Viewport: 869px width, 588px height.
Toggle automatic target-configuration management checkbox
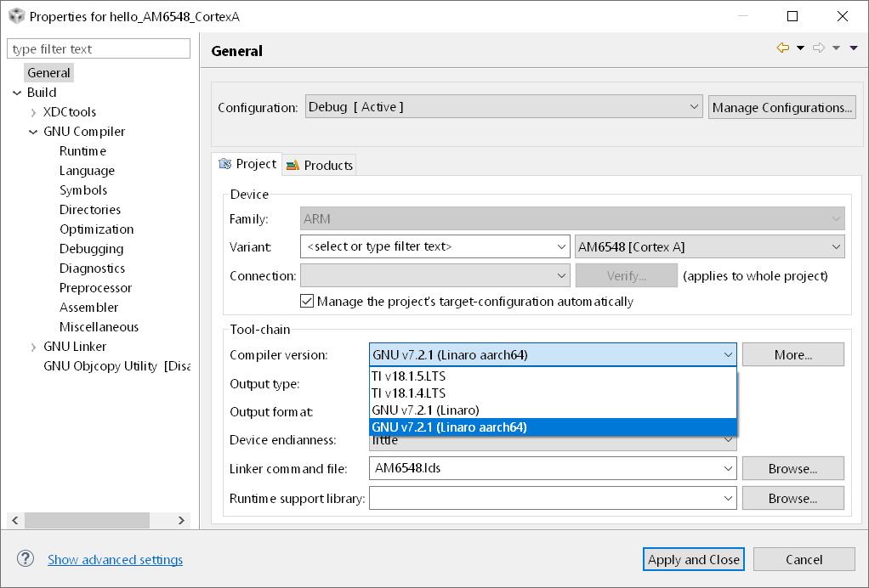coord(307,301)
